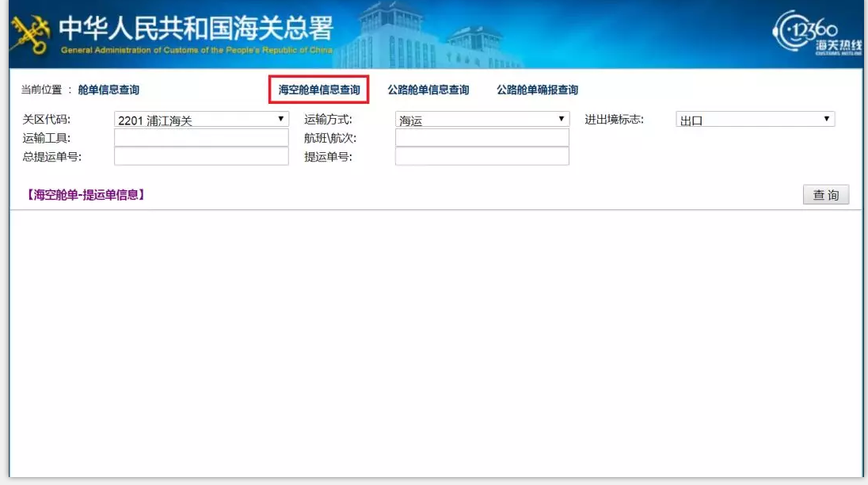
Task: Click the empty query results area
Action: tap(434, 341)
